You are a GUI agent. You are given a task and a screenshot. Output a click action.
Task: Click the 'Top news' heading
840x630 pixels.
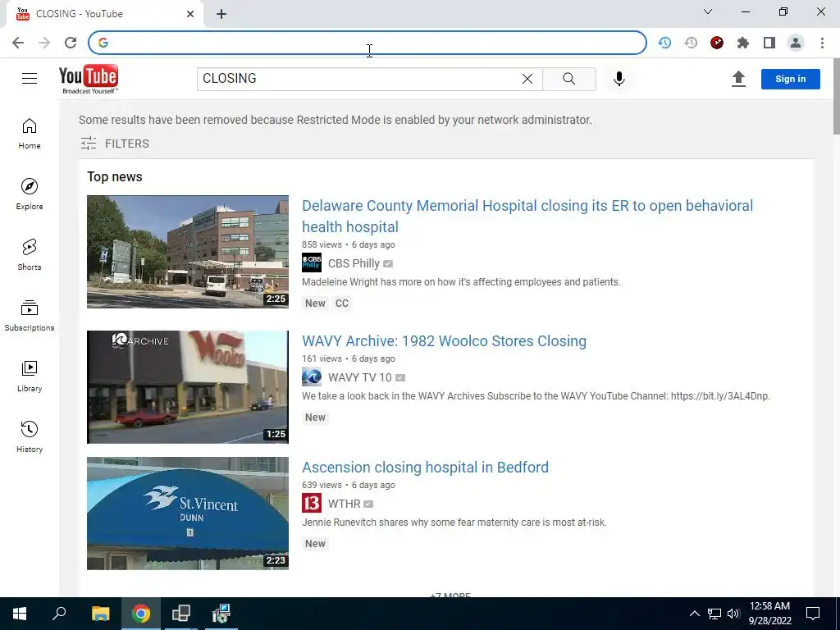[x=115, y=177]
